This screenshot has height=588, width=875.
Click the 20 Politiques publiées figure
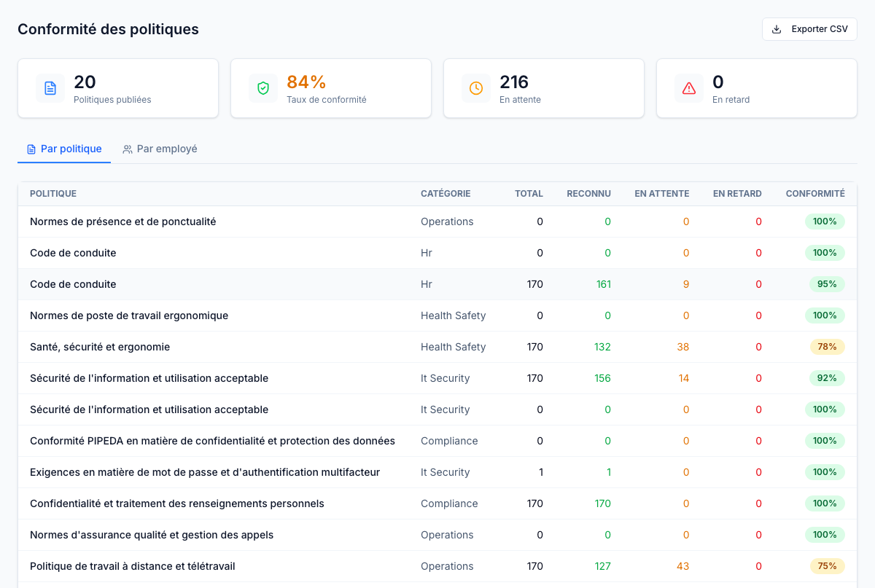click(x=85, y=82)
